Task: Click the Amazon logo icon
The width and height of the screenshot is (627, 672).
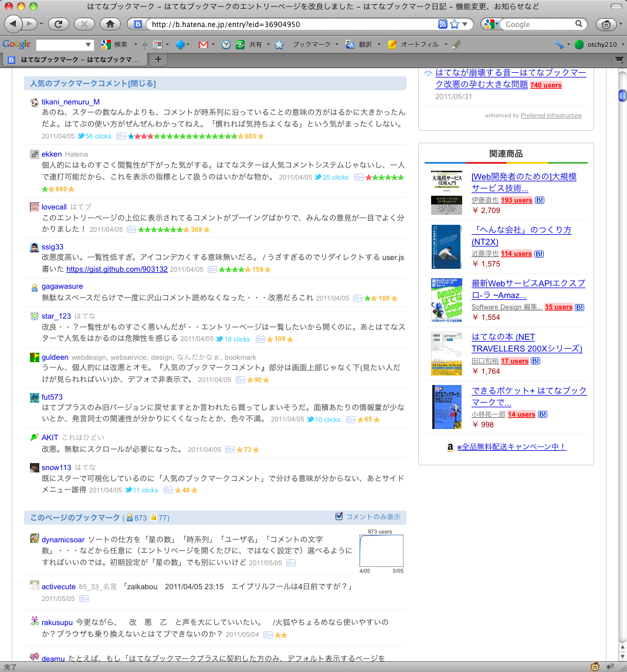Action: click(x=450, y=447)
